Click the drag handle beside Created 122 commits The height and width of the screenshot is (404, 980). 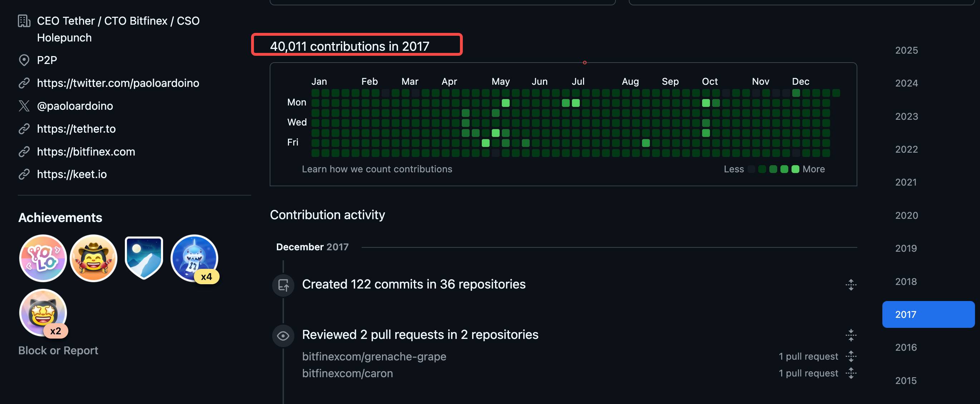[x=851, y=285]
